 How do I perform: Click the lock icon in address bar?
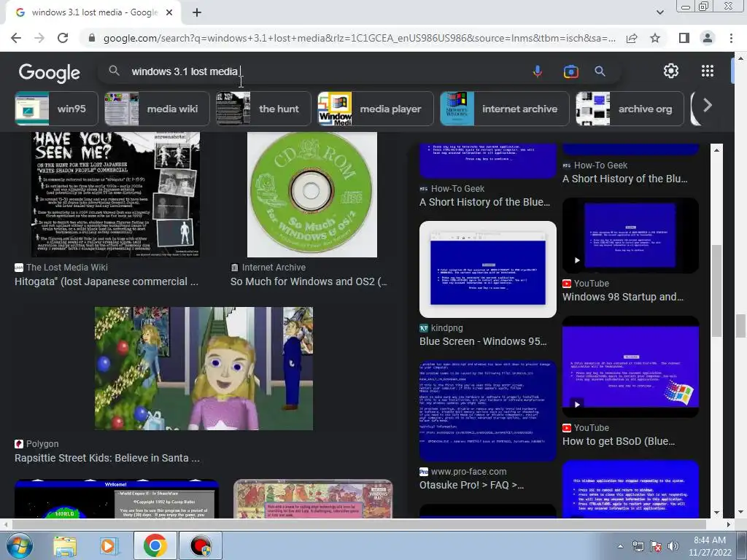click(92, 38)
